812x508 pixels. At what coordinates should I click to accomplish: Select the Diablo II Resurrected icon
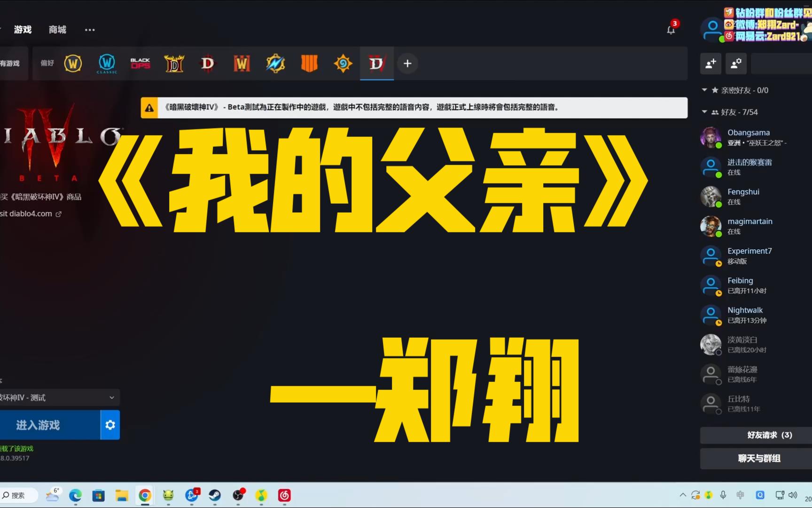(x=174, y=63)
